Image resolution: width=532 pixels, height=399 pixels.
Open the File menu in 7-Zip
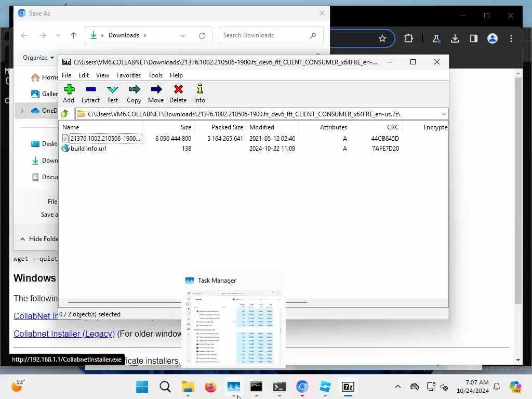pos(66,75)
